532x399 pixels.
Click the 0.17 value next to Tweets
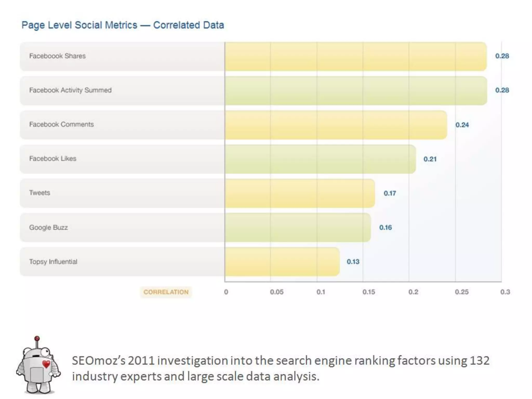pyautogui.click(x=390, y=193)
